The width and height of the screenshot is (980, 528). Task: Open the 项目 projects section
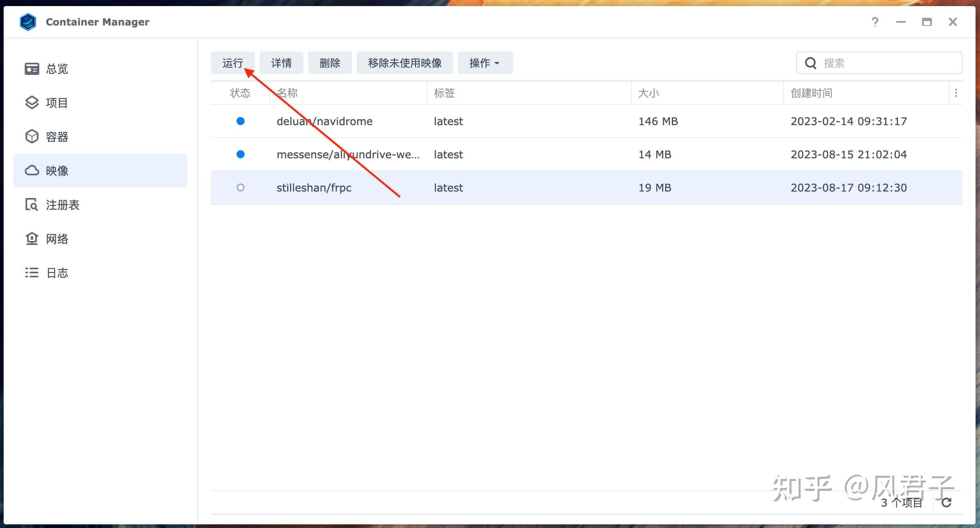point(57,102)
